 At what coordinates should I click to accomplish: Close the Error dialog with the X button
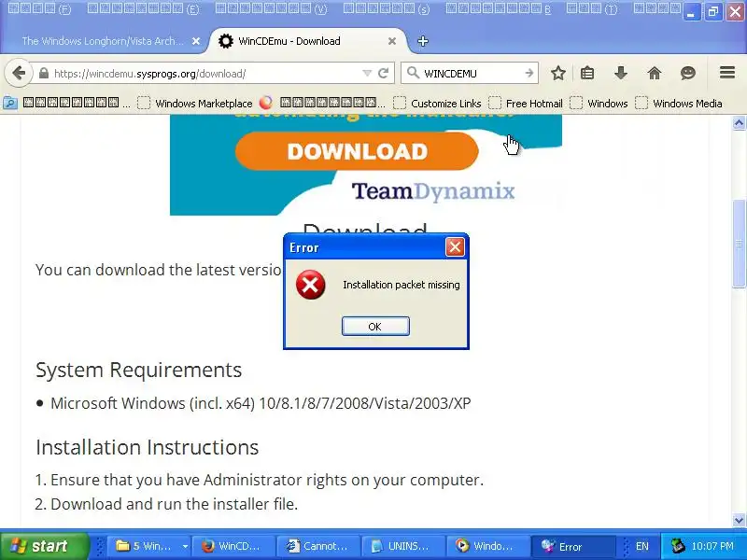455,247
